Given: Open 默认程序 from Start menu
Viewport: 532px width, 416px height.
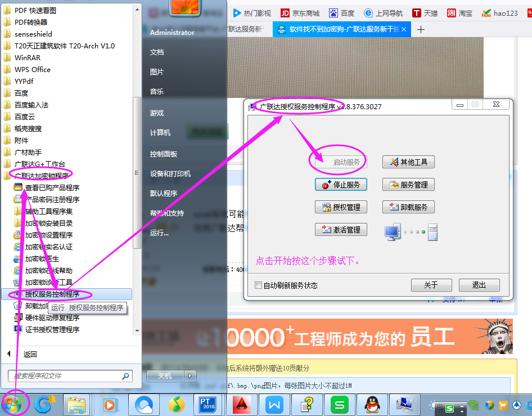Looking at the screenshot, I should pos(164,193).
